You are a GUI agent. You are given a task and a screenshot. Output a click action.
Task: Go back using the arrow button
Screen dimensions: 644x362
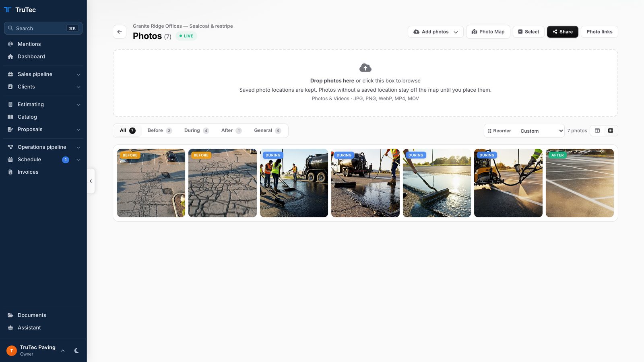(x=120, y=32)
